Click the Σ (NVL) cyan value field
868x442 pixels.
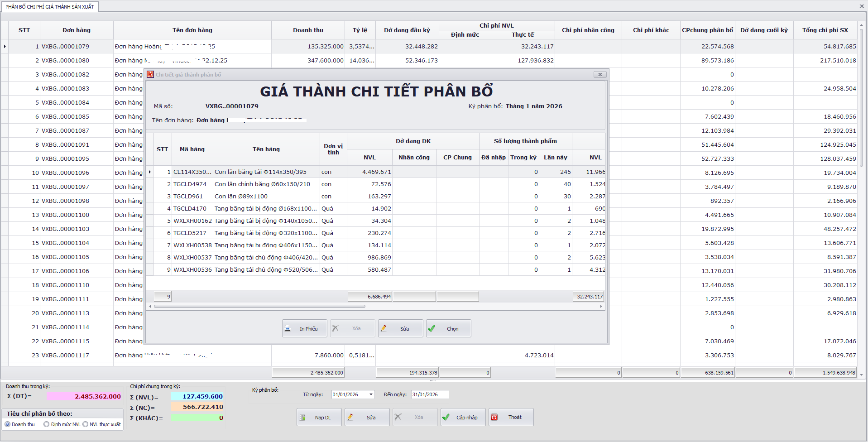pyautogui.click(x=197, y=396)
